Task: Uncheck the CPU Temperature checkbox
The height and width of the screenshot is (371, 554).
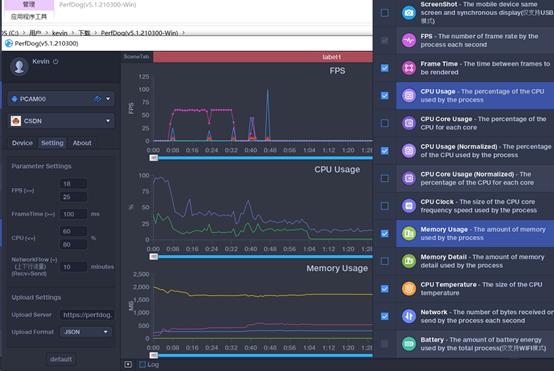Action: point(385,289)
